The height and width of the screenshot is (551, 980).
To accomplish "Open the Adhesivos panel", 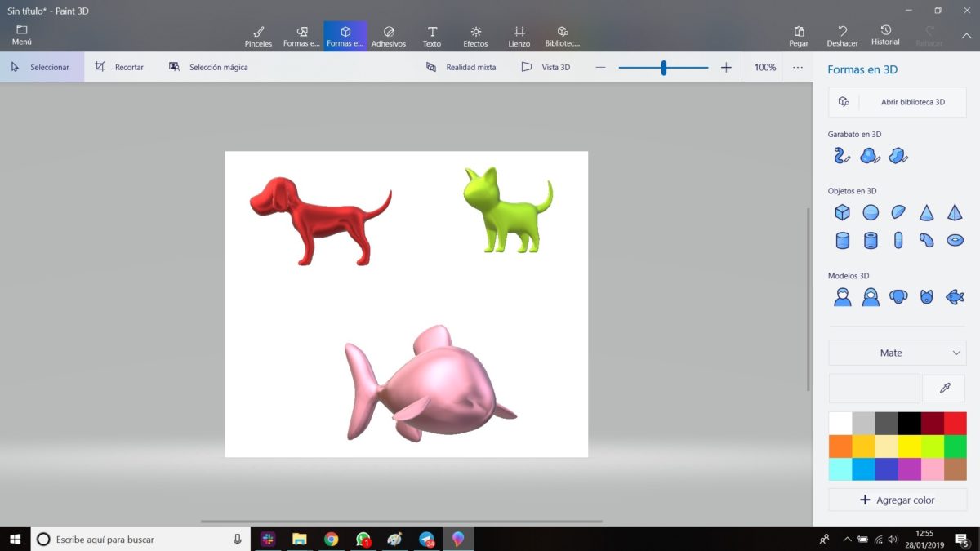I will tap(389, 34).
